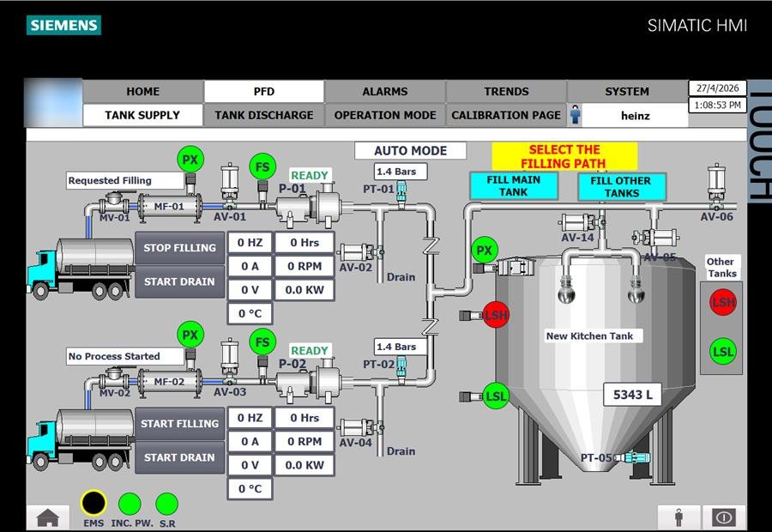Click the PX indicator above MF-02
This screenshot has width=772, height=532.
point(190,335)
